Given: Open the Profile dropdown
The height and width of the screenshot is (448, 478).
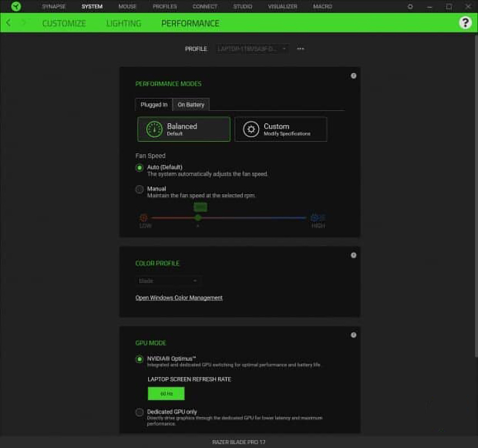Looking at the screenshot, I should tap(252, 49).
